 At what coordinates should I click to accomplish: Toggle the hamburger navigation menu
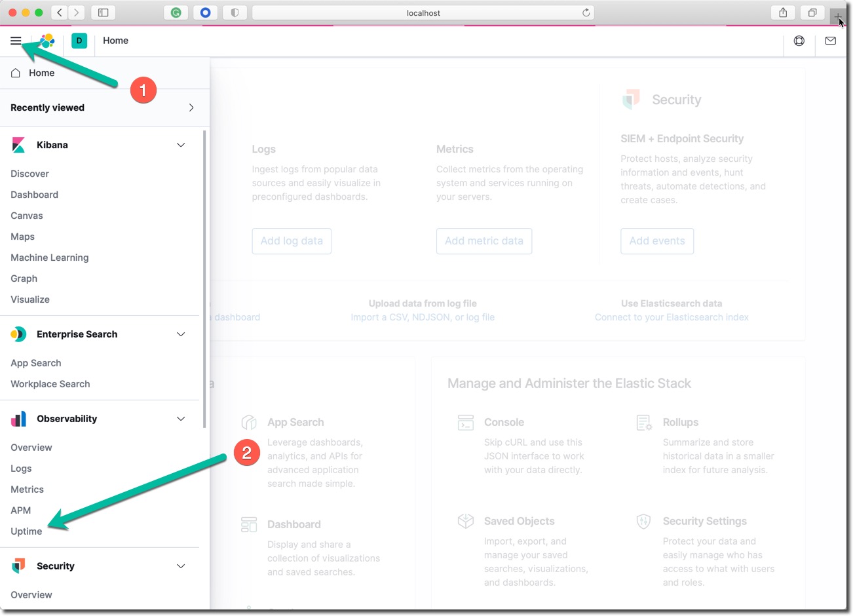(x=16, y=41)
